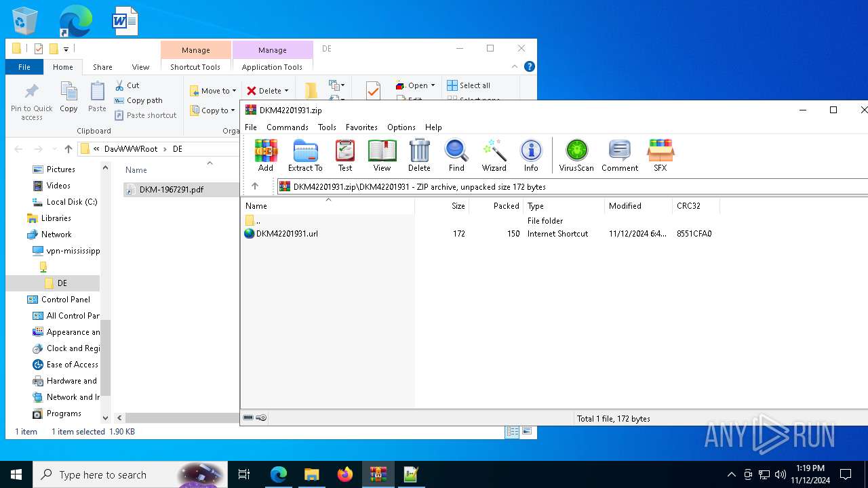Open the WinRAR File menu

tap(251, 127)
